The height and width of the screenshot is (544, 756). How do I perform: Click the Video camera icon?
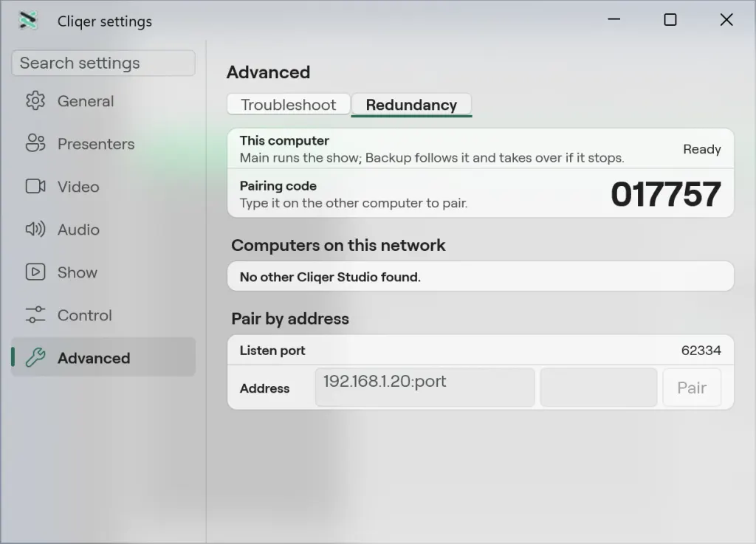point(35,187)
